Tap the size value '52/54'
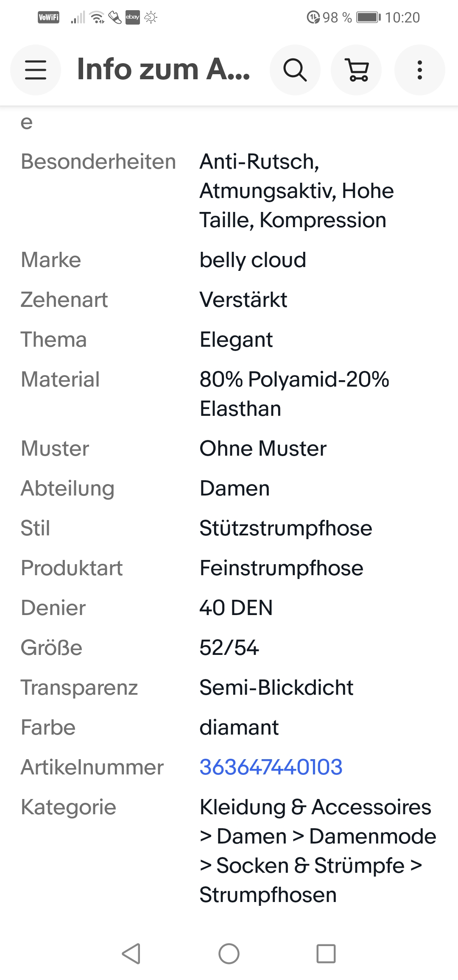458x980 pixels. click(x=229, y=647)
